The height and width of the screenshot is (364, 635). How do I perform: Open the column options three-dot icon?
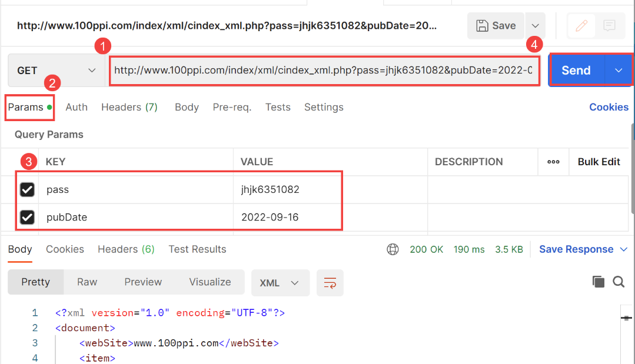[x=553, y=162]
